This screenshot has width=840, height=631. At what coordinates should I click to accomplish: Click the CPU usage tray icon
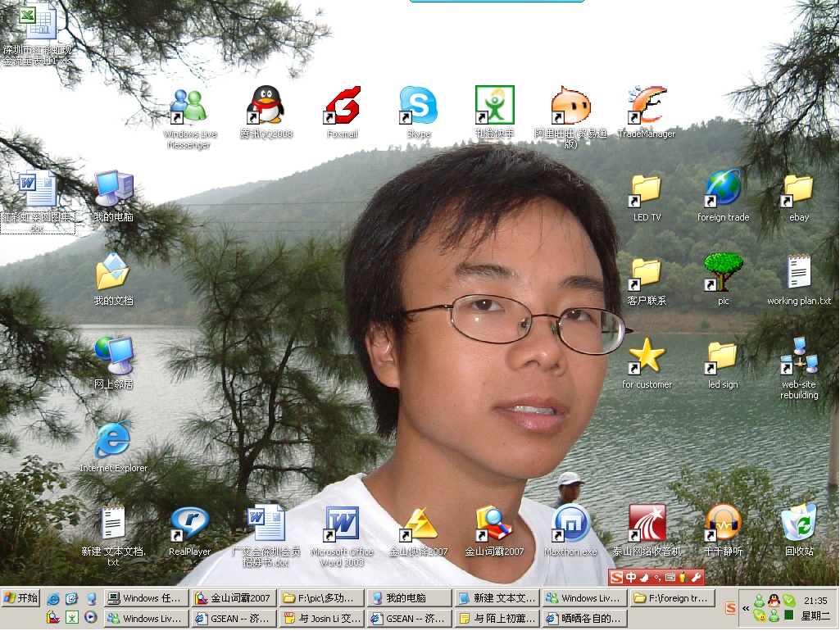[x=789, y=615]
